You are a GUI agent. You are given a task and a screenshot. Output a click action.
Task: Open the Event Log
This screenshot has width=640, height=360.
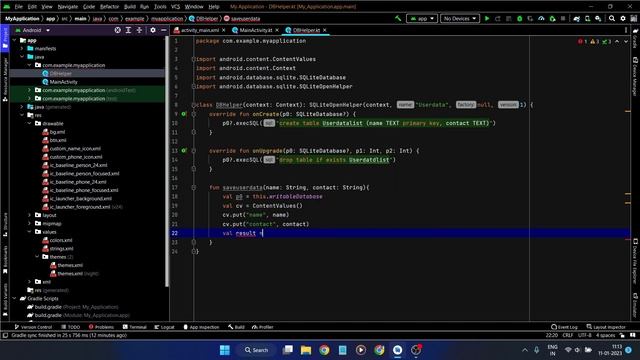coord(564,327)
